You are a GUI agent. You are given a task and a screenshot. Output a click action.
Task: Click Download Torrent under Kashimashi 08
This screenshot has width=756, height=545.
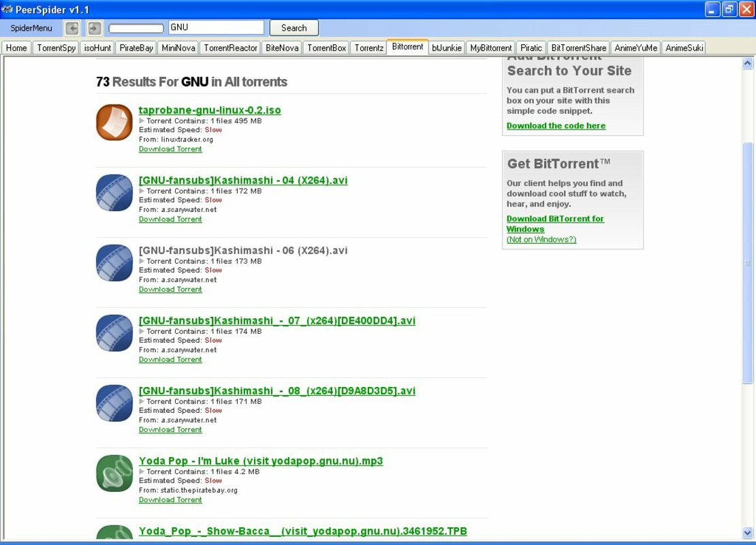(170, 430)
